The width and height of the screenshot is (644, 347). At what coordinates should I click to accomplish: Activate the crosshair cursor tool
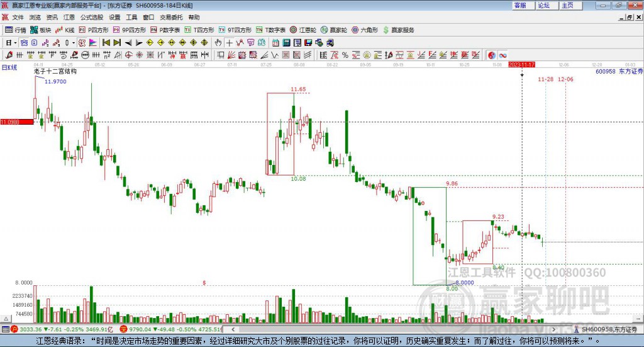(x=229, y=43)
